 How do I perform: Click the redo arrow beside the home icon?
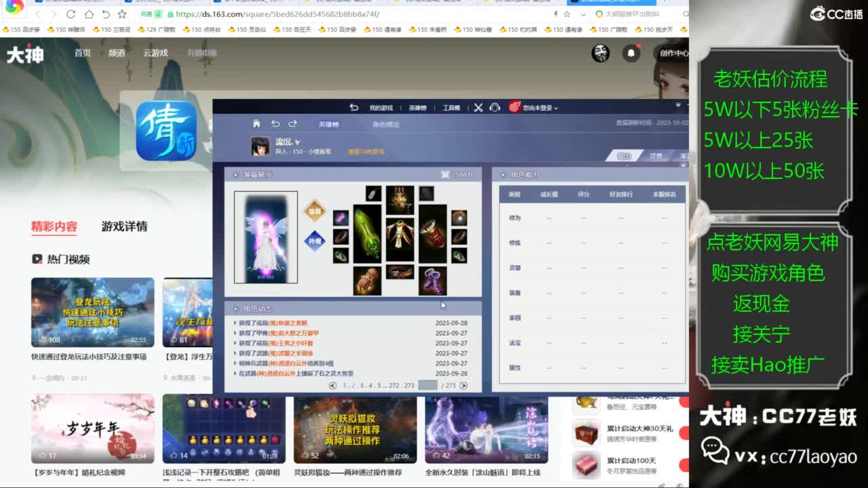[293, 123]
